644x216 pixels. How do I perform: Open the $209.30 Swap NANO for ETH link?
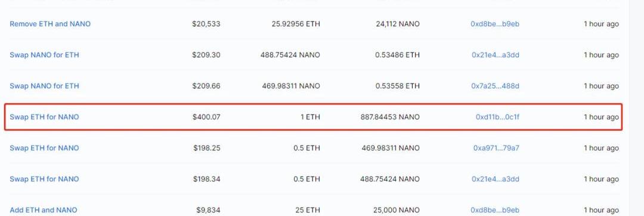[x=44, y=55]
